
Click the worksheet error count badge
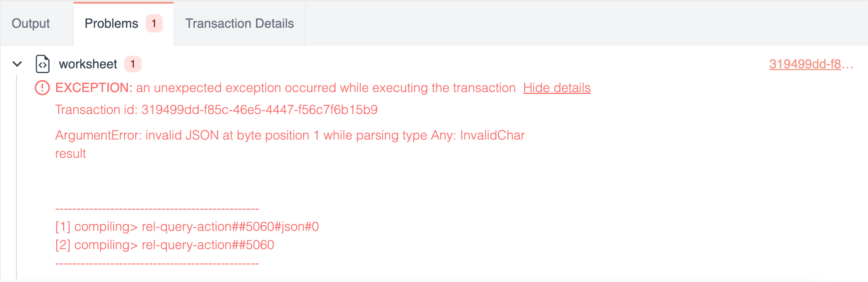pos(133,64)
